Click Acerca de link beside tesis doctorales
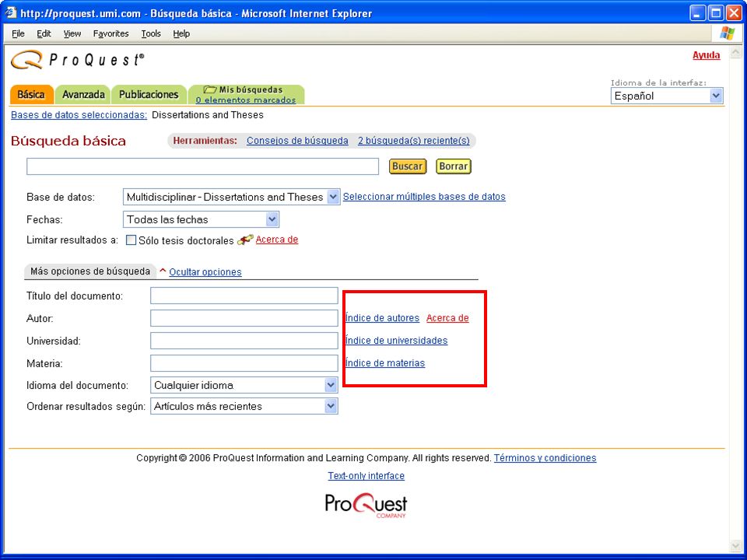The image size is (747, 560). [x=277, y=240]
